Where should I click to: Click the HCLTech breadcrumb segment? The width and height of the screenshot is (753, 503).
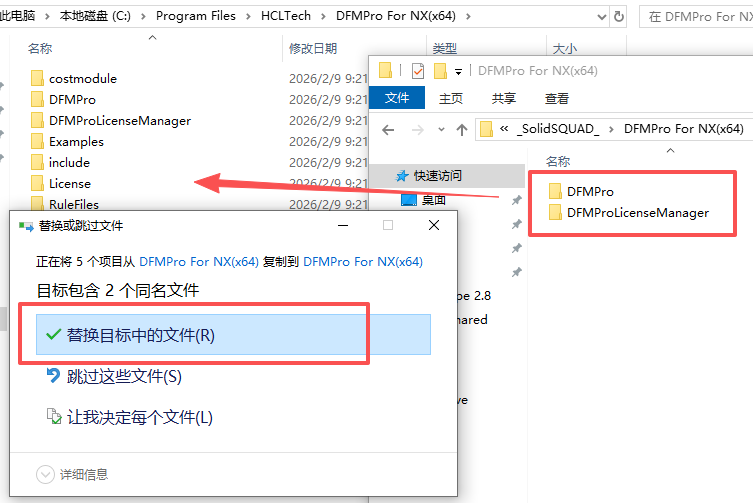click(x=286, y=16)
